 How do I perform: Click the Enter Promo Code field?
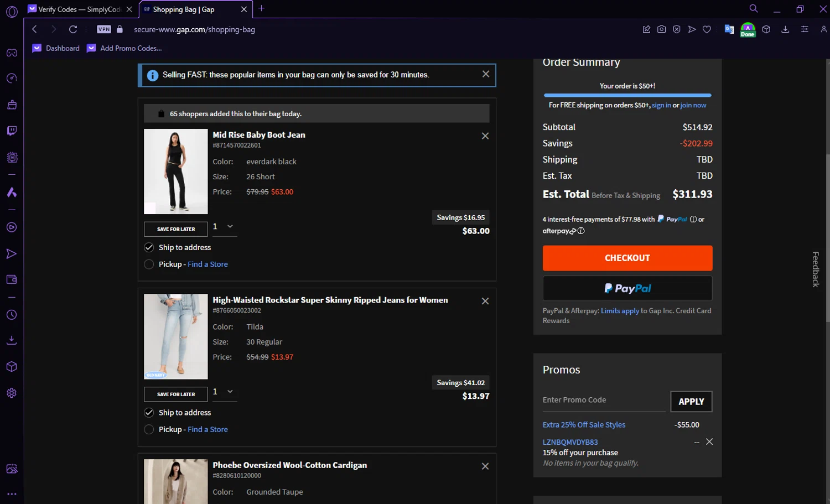tap(604, 400)
